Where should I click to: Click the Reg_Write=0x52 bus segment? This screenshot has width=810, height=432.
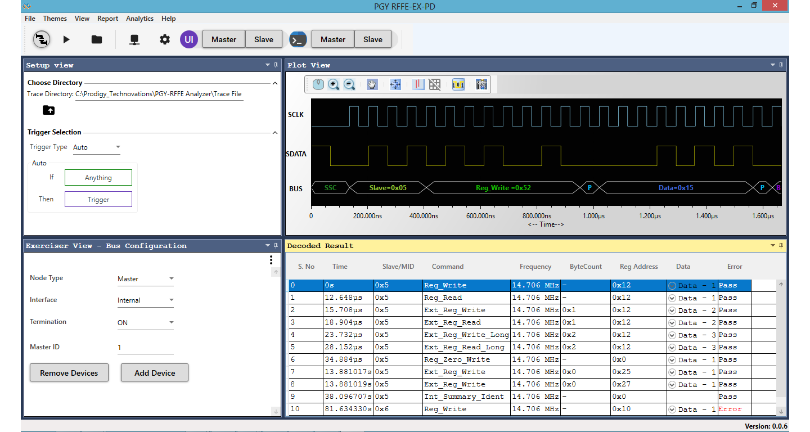click(503, 188)
